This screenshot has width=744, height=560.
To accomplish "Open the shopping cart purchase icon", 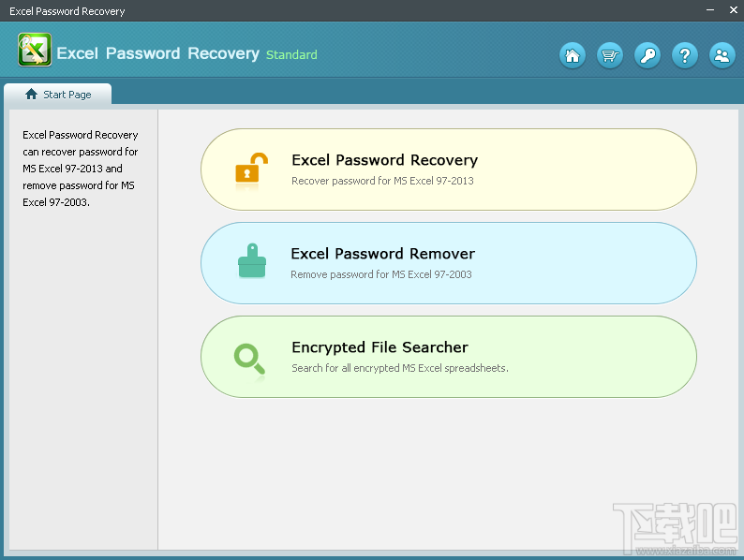I will click(610, 55).
